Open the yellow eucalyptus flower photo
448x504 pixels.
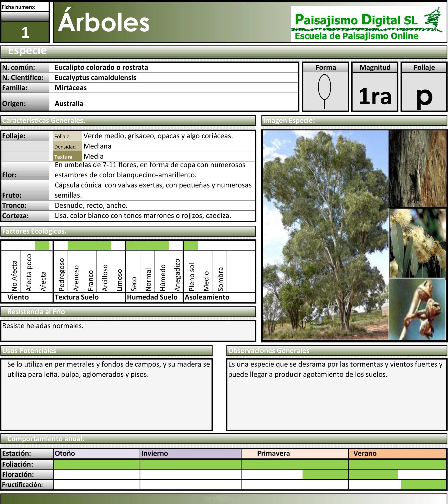click(x=418, y=243)
